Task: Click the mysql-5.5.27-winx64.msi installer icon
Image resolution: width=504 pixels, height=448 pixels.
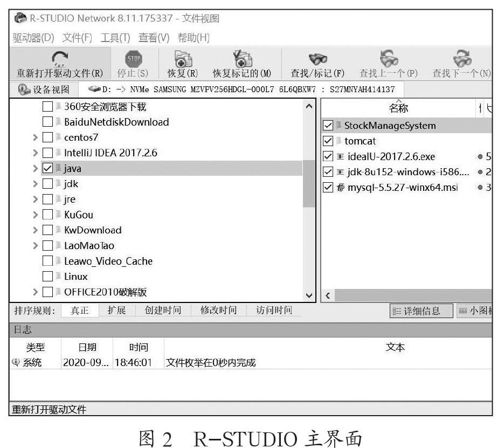Action: click(340, 188)
